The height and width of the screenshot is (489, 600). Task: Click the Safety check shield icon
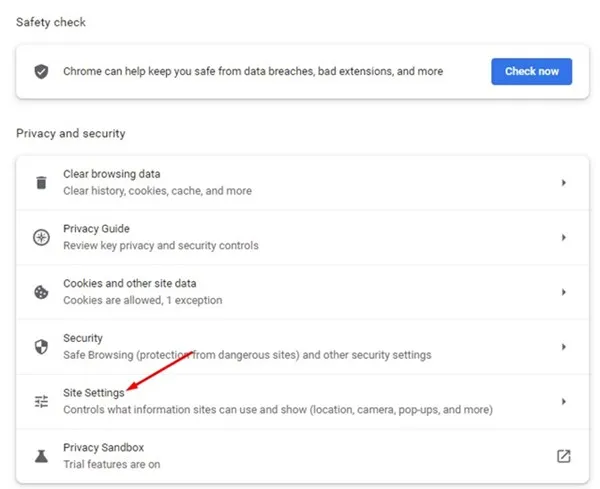pyautogui.click(x=41, y=72)
